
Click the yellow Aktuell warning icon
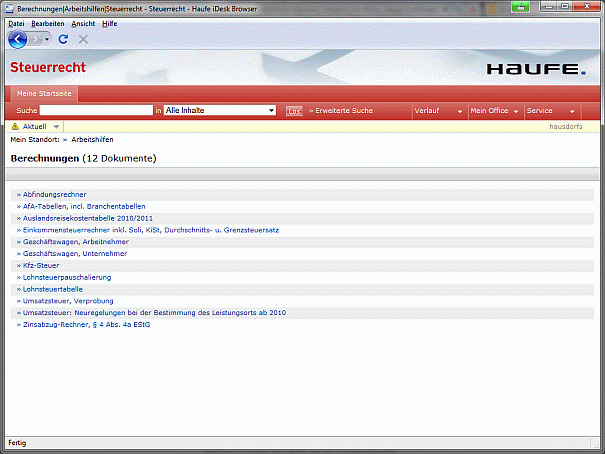click(x=15, y=126)
